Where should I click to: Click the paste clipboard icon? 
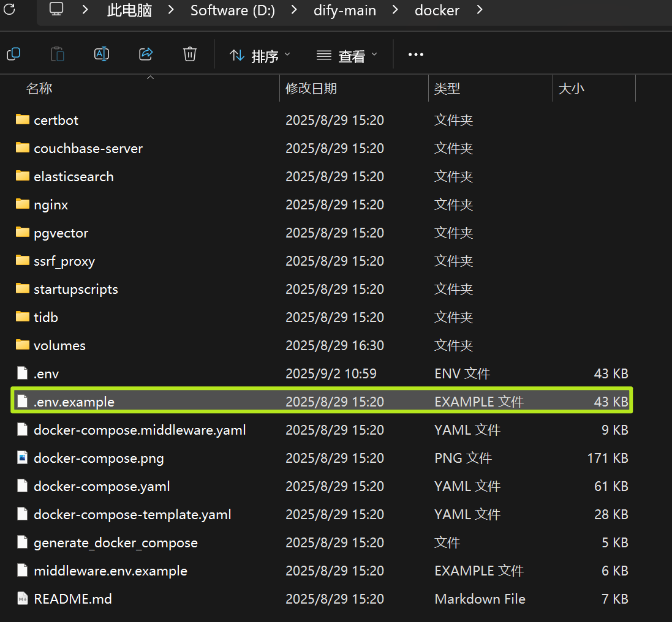[58, 54]
